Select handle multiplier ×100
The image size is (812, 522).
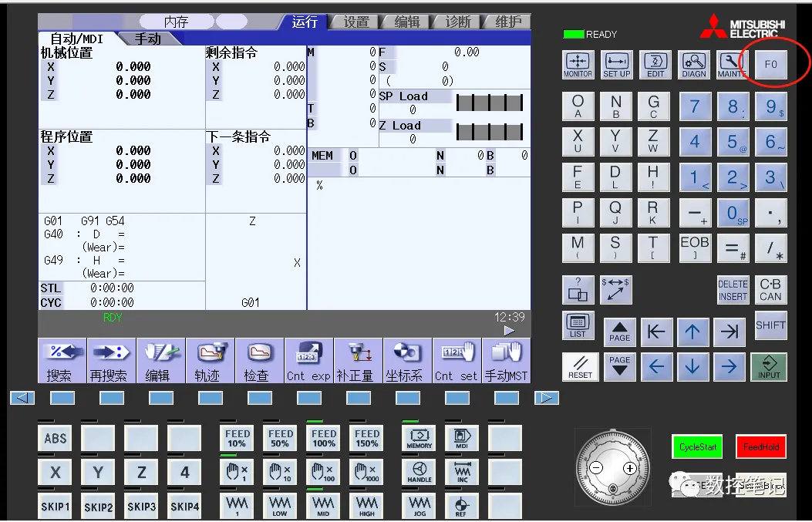(x=324, y=473)
